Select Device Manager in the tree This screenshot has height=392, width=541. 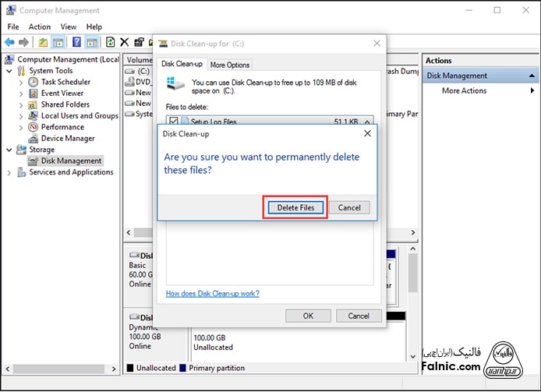tap(68, 138)
